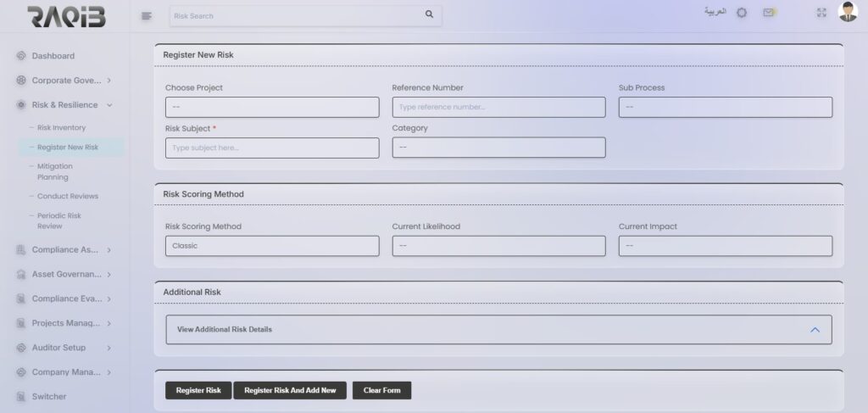Viewport: 868px width, 413px height.
Task: Click the Clear Form button
Action: pyautogui.click(x=381, y=390)
